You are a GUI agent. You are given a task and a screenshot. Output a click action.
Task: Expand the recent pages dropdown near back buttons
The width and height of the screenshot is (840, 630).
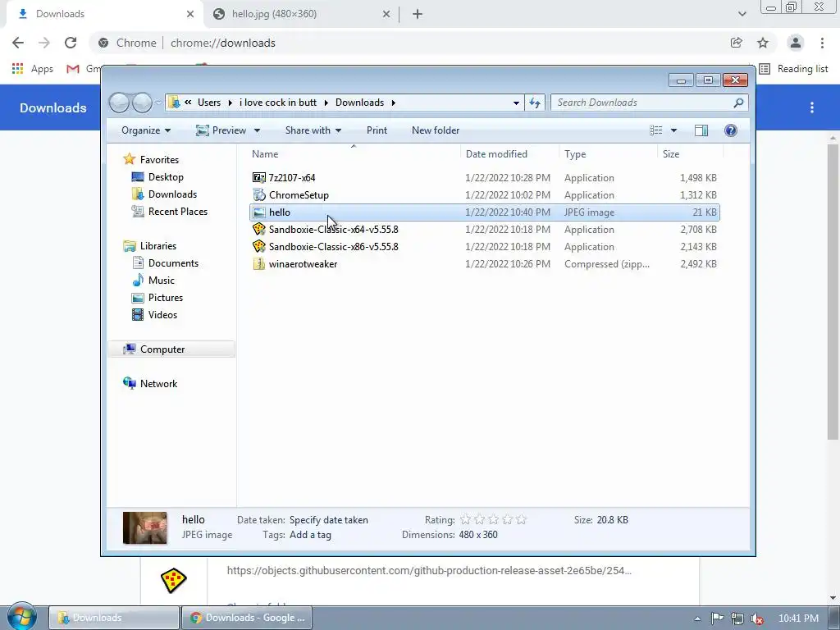(158, 103)
